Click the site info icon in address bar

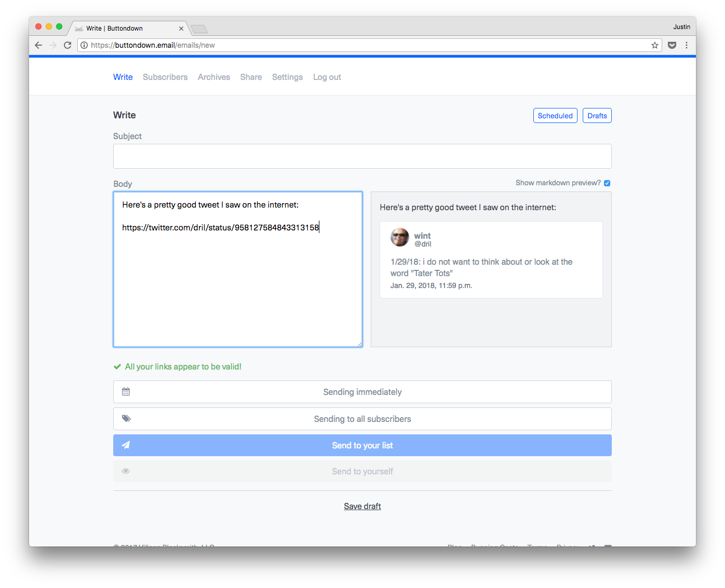84,45
